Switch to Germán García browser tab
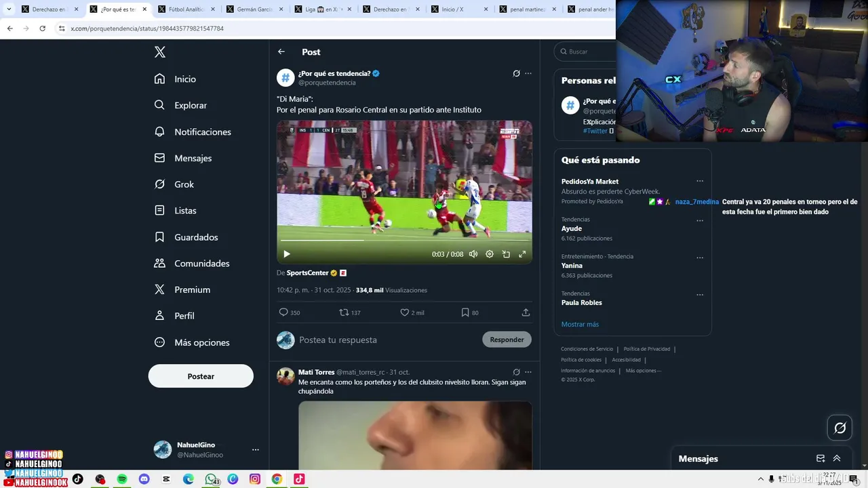Screen dimensions: 868x488 click(254, 9)
